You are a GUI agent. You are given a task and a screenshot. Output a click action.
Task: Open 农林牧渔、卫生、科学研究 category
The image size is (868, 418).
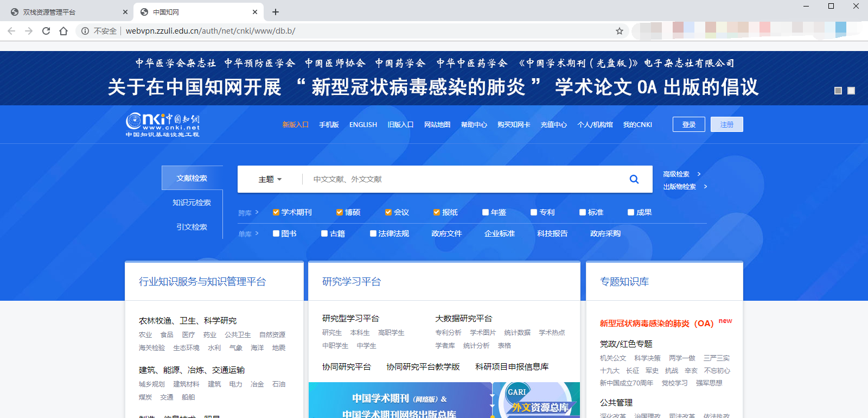tap(188, 321)
